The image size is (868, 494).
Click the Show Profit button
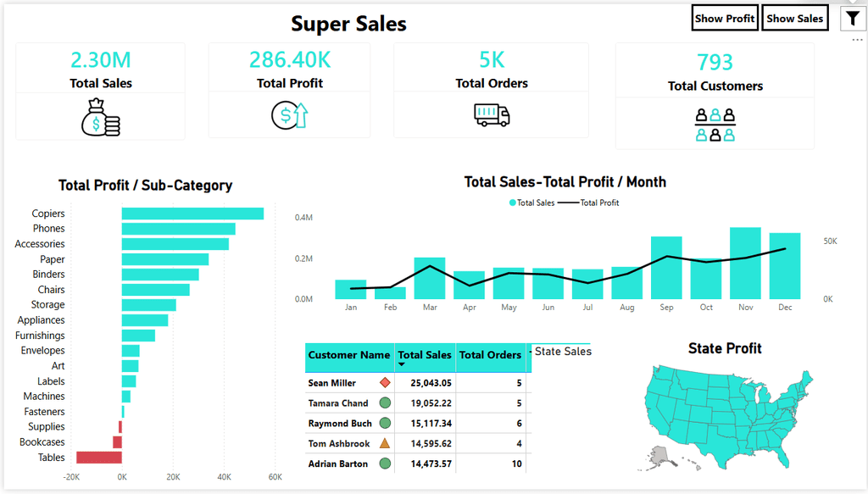(725, 19)
